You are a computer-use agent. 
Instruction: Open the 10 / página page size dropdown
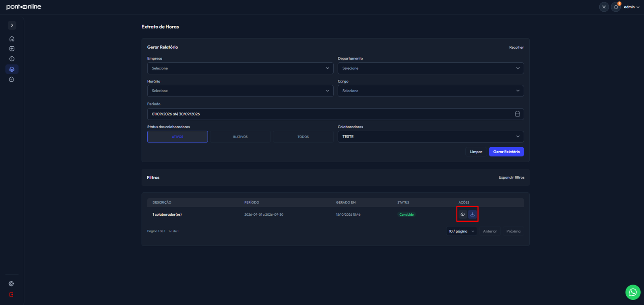(461, 231)
